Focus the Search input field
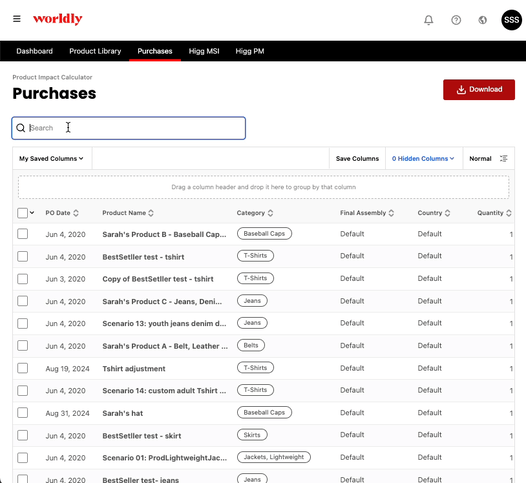Viewport: 526px width, 483px height. point(128,128)
